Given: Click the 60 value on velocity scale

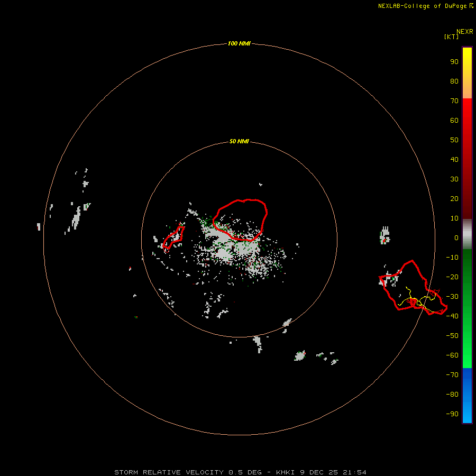Looking at the screenshot, I should (x=454, y=121).
